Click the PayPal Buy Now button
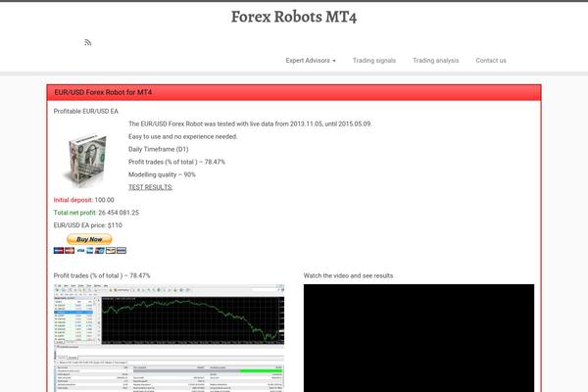 click(89, 239)
